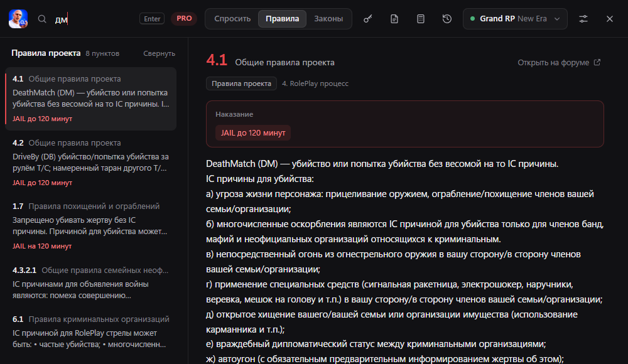
Task: Focus the search field containing дм
Action: tap(94, 19)
